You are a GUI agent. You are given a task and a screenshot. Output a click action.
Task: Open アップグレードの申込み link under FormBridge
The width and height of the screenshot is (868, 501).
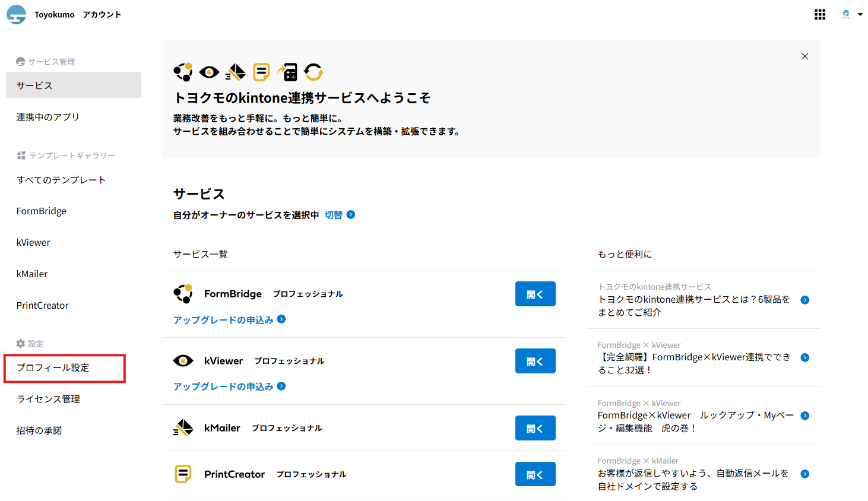pyautogui.click(x=225, y=319)
